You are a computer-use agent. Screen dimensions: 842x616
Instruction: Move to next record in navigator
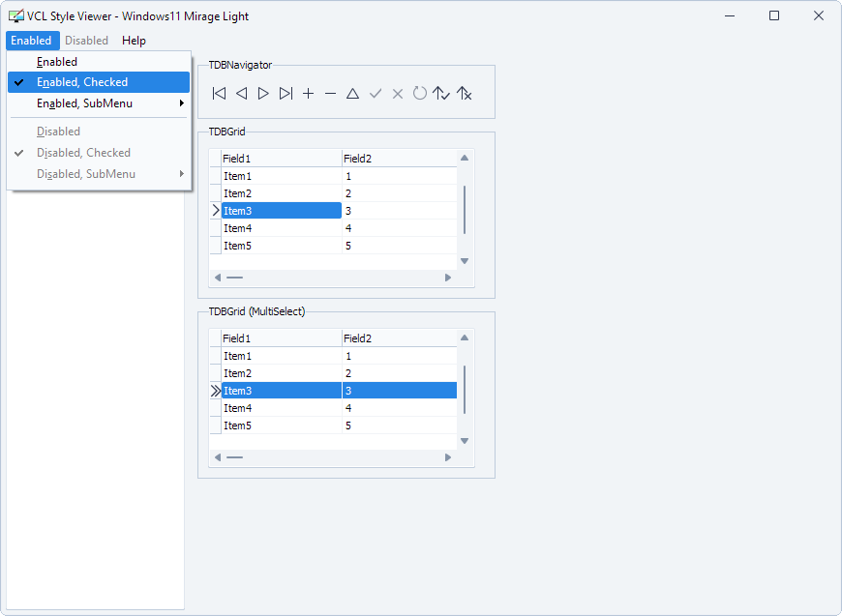263,94
